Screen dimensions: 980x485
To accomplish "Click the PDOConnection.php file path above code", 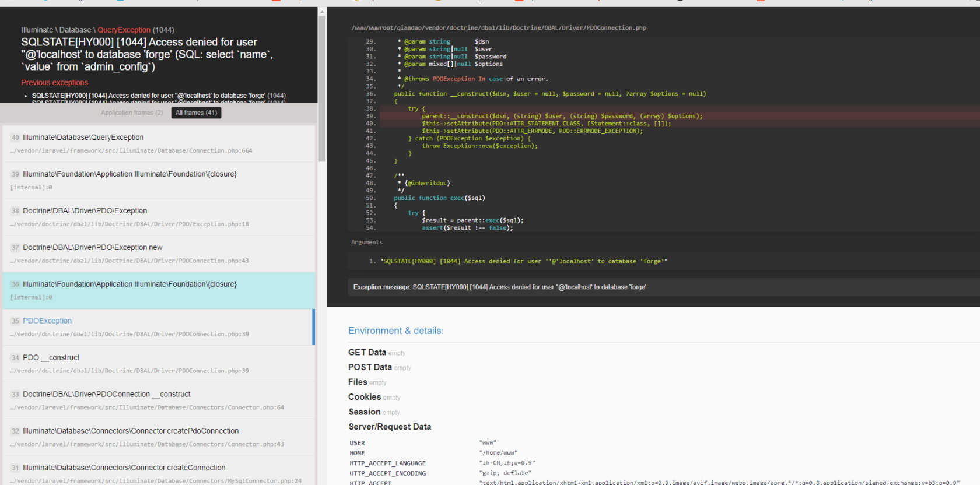I will tap(499, 28).
